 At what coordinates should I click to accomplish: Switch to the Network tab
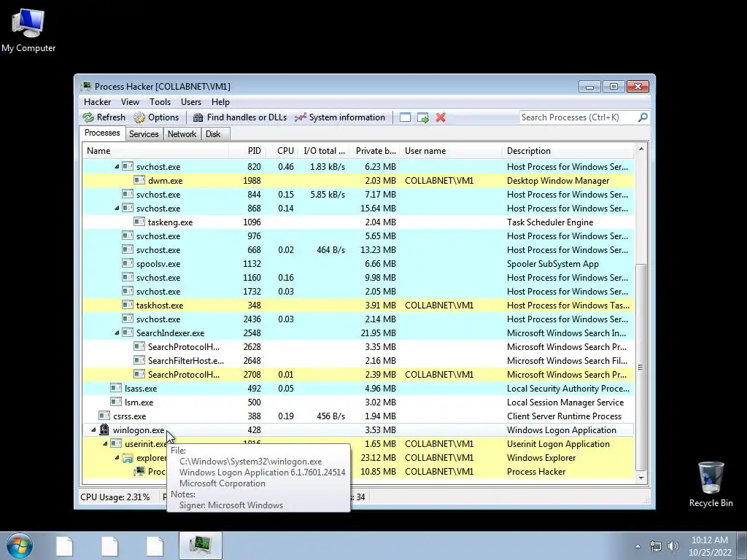pyautogui.click(x=182, y=134)
